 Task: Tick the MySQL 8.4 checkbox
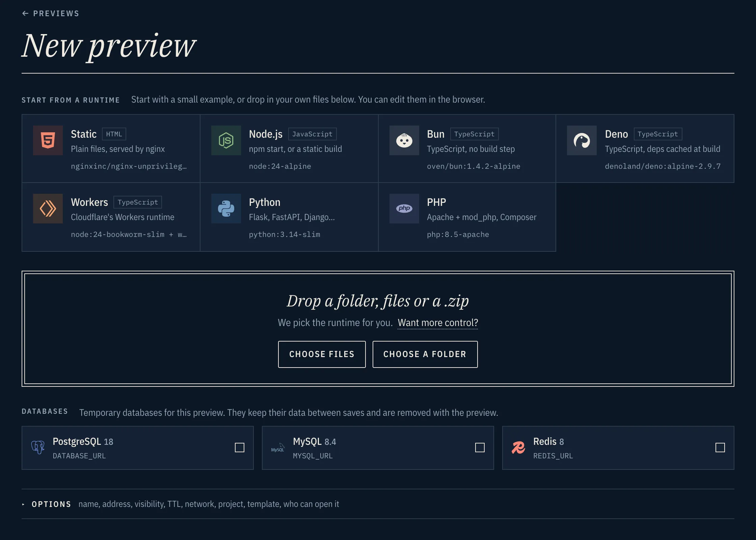[480, 448]
